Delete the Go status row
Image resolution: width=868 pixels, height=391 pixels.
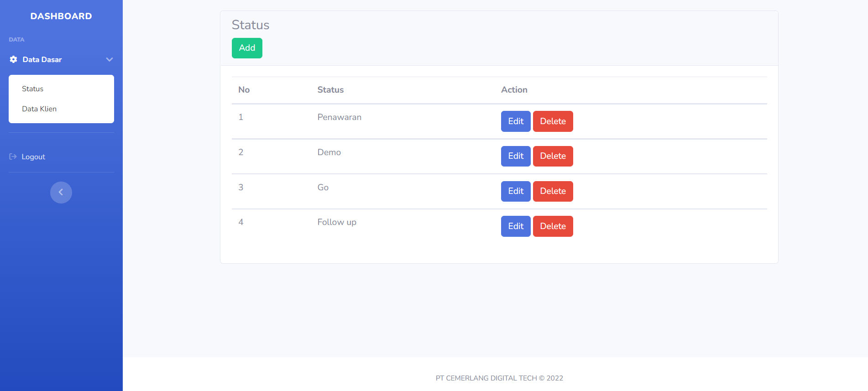[553, 191]
